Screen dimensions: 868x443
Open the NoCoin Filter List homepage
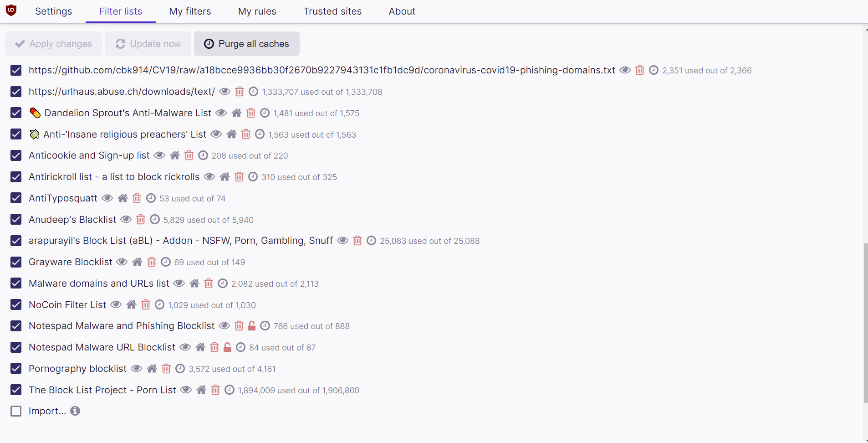click(x=131, y=304)
